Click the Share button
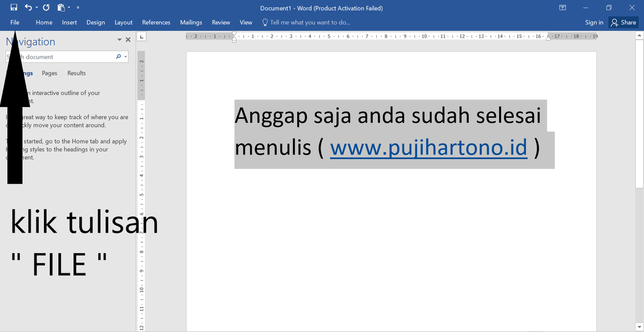Image resolution: width=644 pixels, height=332 pixels. [x=624, y=23]
